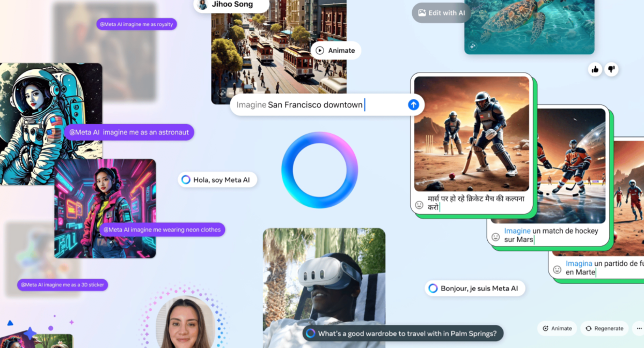Viewport: 644px width, 348px height.
Task: Open the sea turtle underwater image
Action: pyautogui.click(x=529, y=27)
